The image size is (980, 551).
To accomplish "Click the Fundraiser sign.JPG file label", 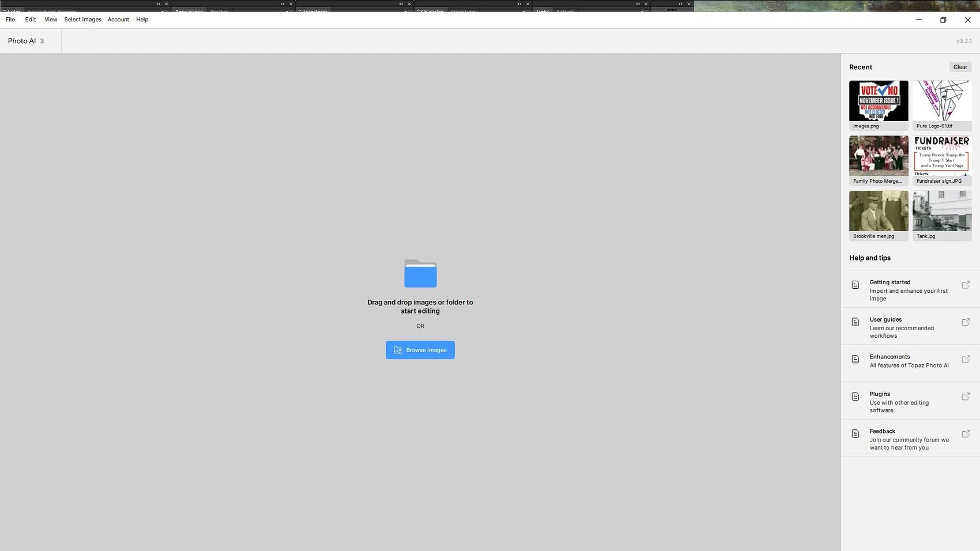I will point(939,181).
